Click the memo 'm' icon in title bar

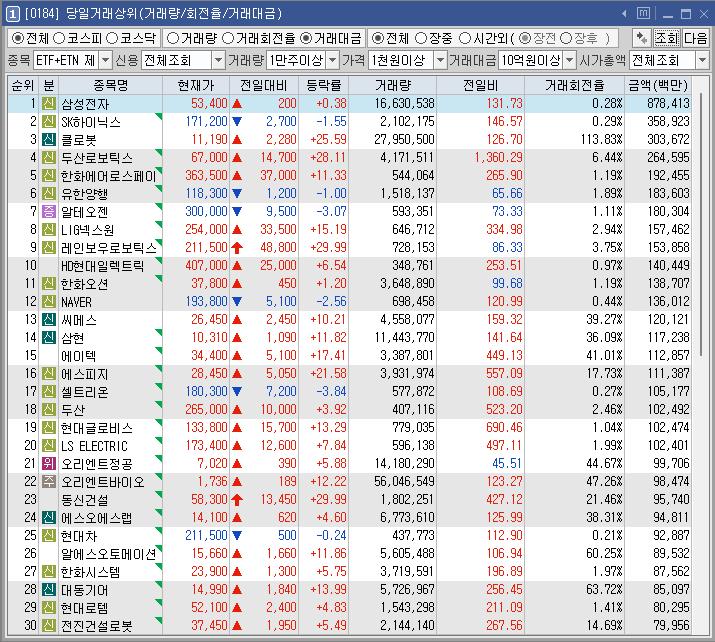pyautogui.click(x=643, y=13)
